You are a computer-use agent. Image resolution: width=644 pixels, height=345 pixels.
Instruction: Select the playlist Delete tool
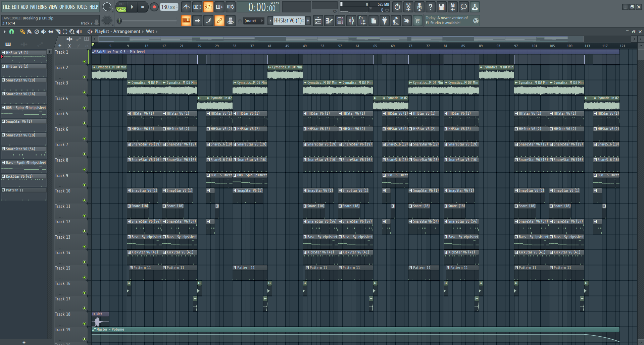click(x=37, y=32)
